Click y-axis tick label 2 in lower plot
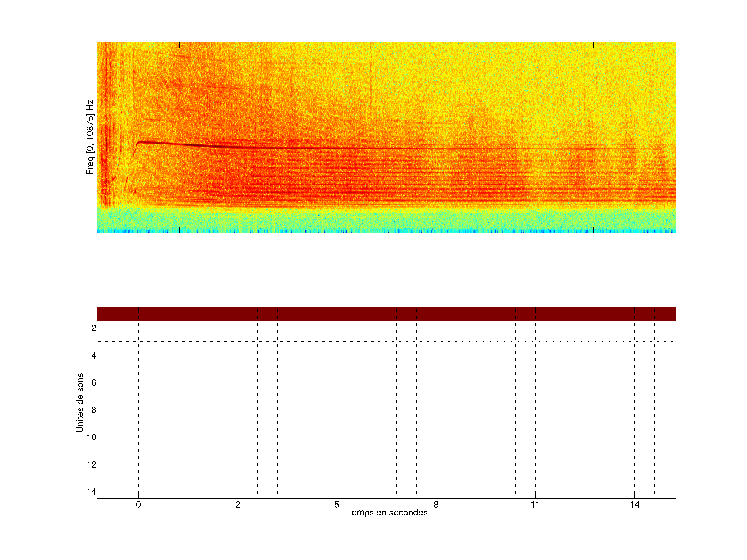747x560 pixels. (94, 328)
